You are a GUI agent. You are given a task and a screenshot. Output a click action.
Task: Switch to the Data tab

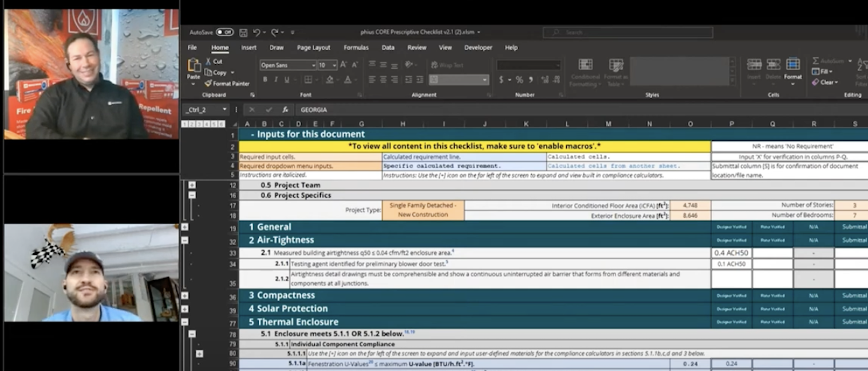pyautogui.click(x=388, y=48)
